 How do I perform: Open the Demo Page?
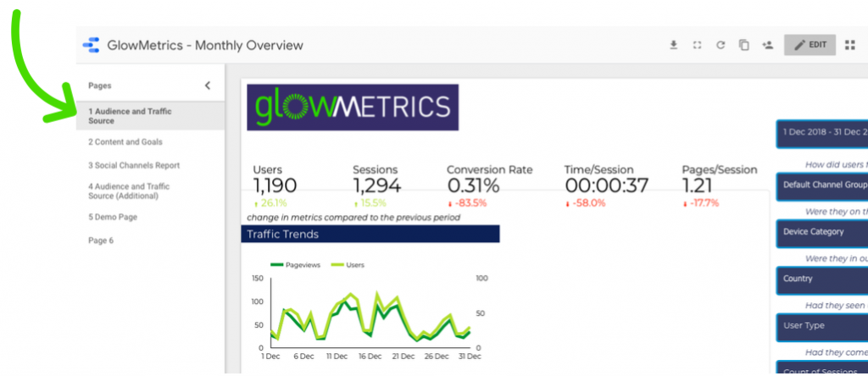pos(113,218)
